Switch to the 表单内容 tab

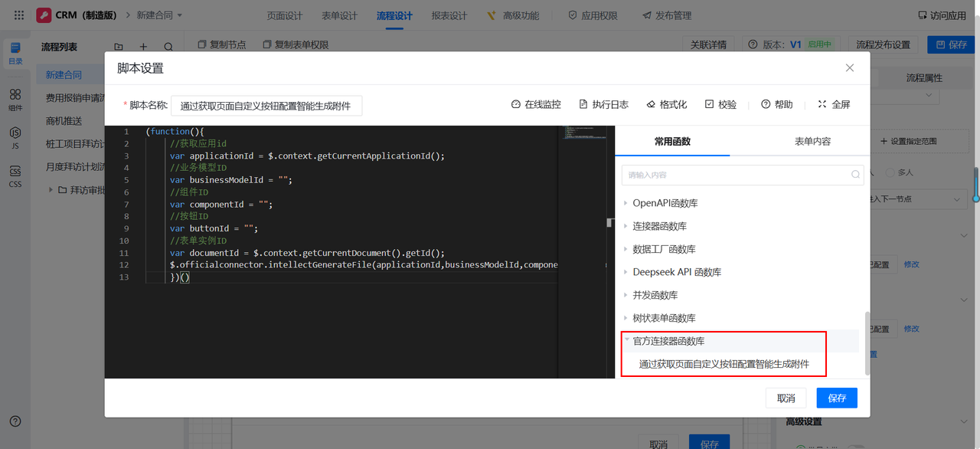coord(812,142)
